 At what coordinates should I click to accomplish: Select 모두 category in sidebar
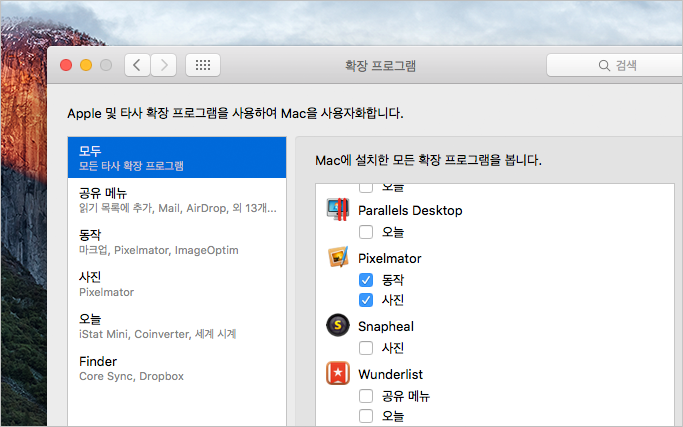(177, 157)
